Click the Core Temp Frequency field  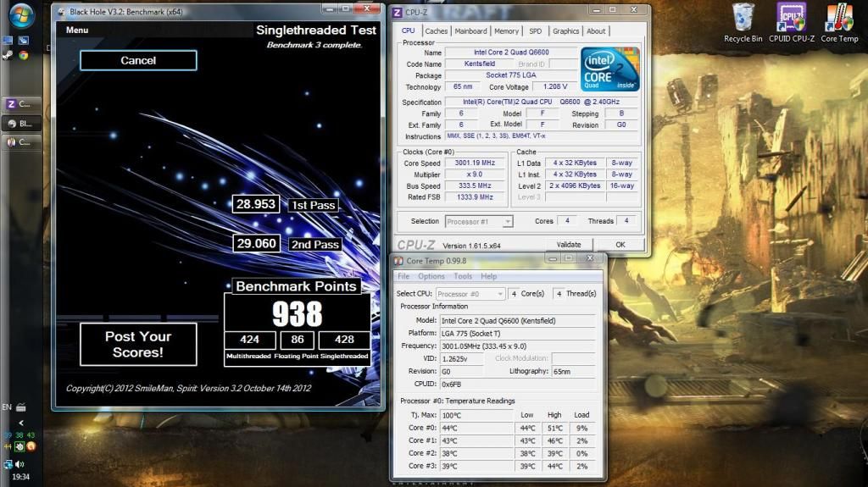click(x=517, y=346)
